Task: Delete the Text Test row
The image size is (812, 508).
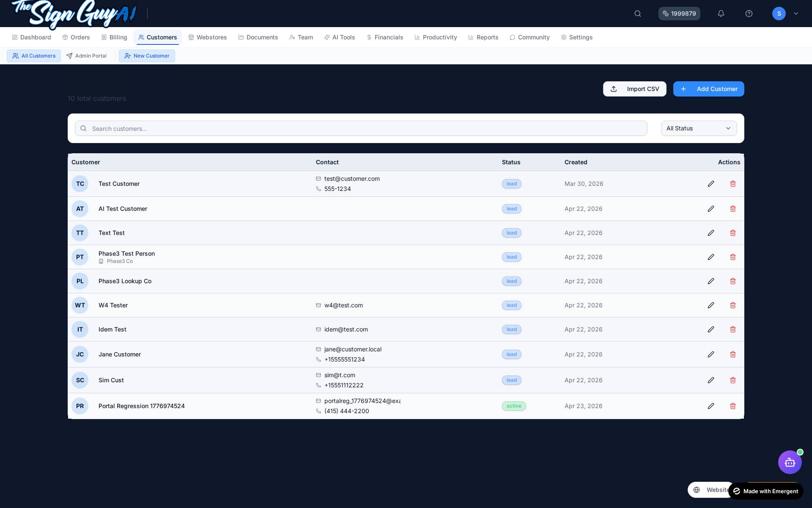Action: point(733,233)
